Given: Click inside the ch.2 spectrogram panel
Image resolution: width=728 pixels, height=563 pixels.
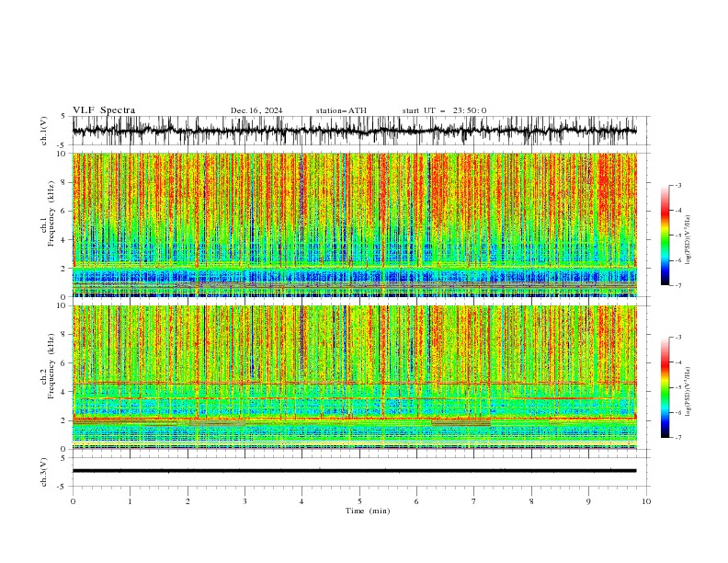Looking at the screenshot, I should click(x=354, y=377).
